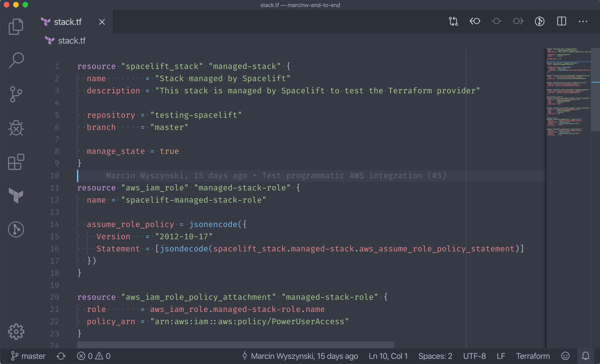Close the stack.tf tab
Viewport: 600px width, 364px height.
102,22
